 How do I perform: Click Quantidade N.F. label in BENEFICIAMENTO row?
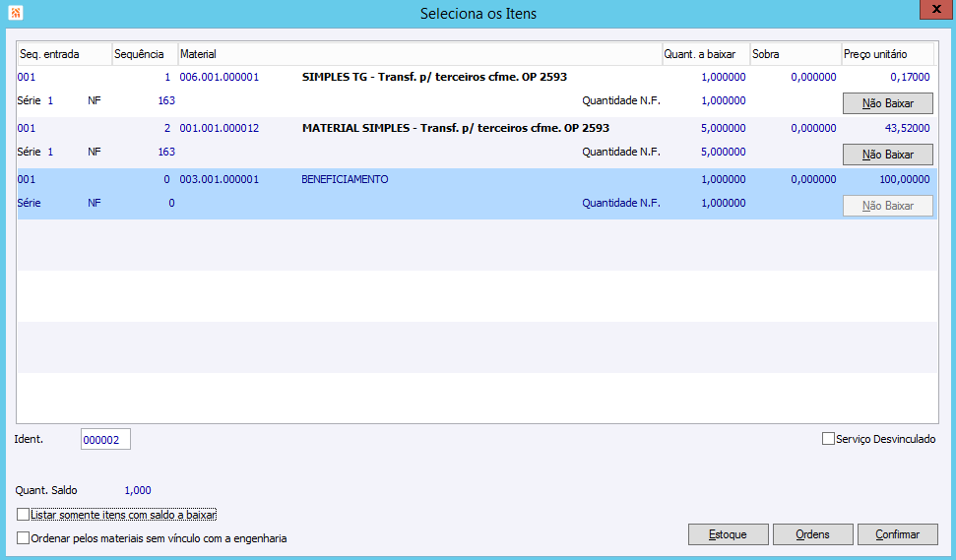pyautogui.click(x=621, y=203)
